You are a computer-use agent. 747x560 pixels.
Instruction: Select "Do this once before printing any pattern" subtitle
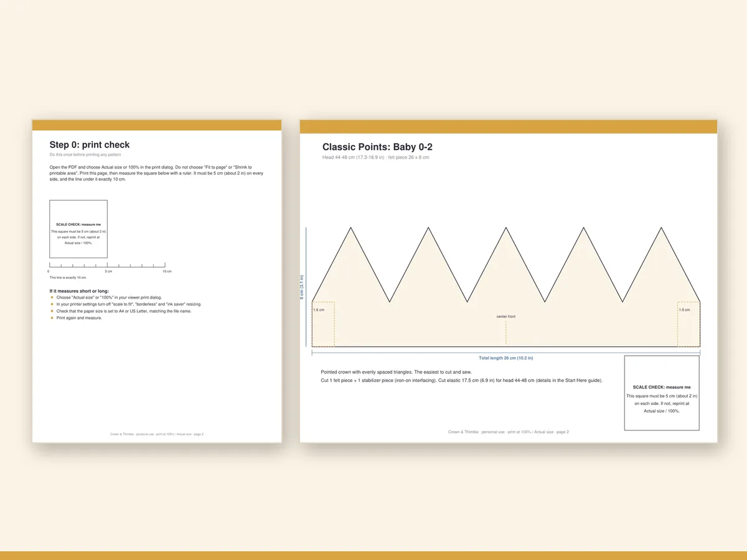click(x=85, y=154)
